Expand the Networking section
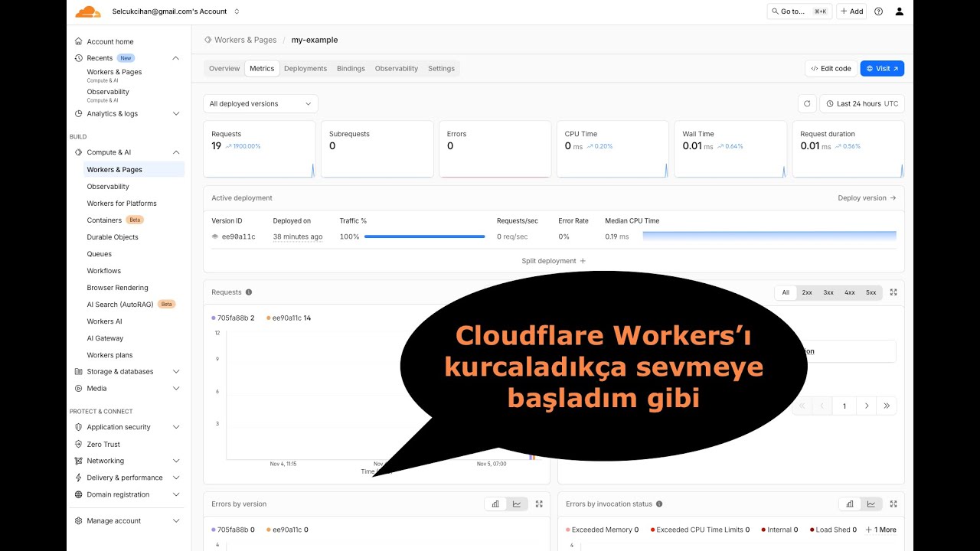The height and width of the screenshot is (551, 980). click(175, 461)
